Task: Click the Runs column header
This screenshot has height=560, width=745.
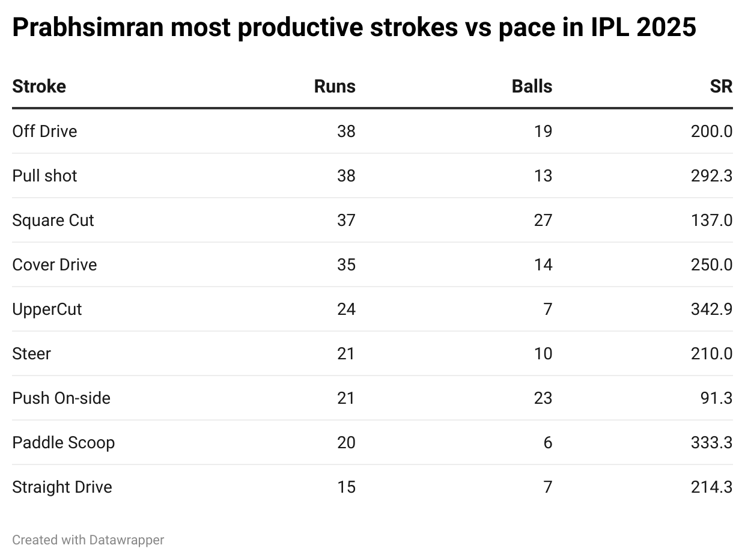Action: [335, 87]
